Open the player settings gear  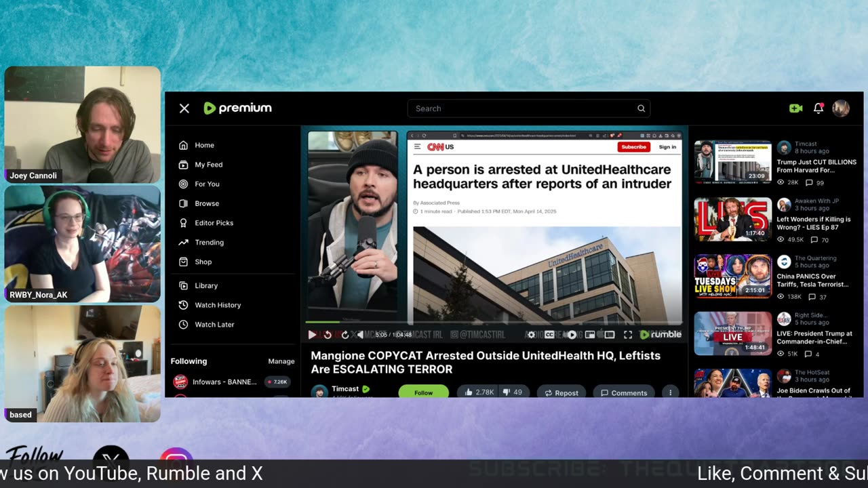(x=531, y=335)
